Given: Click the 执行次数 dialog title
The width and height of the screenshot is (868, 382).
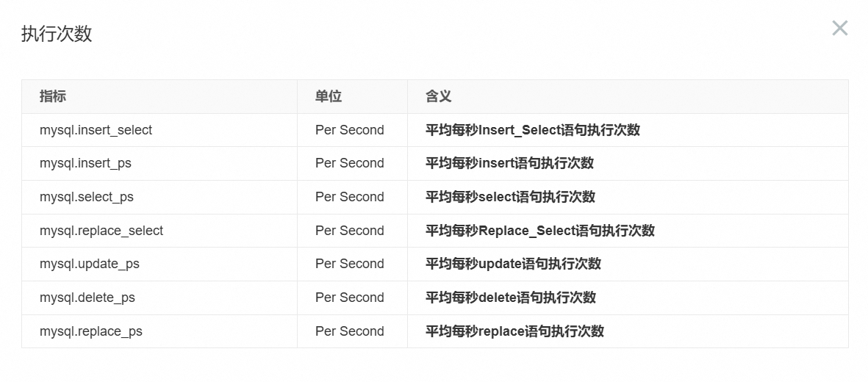Looking at the screenshot, I should click(x=57, y=34).
